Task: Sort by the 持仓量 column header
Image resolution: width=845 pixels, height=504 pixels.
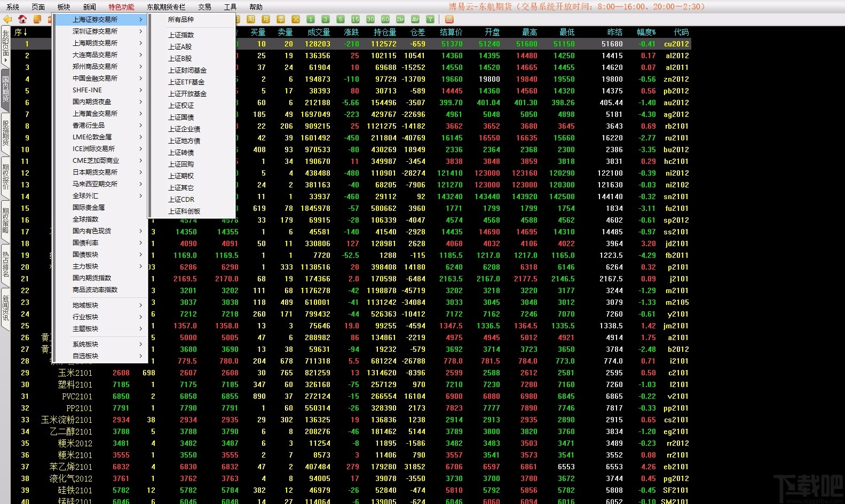Action: tap(385, 32)
